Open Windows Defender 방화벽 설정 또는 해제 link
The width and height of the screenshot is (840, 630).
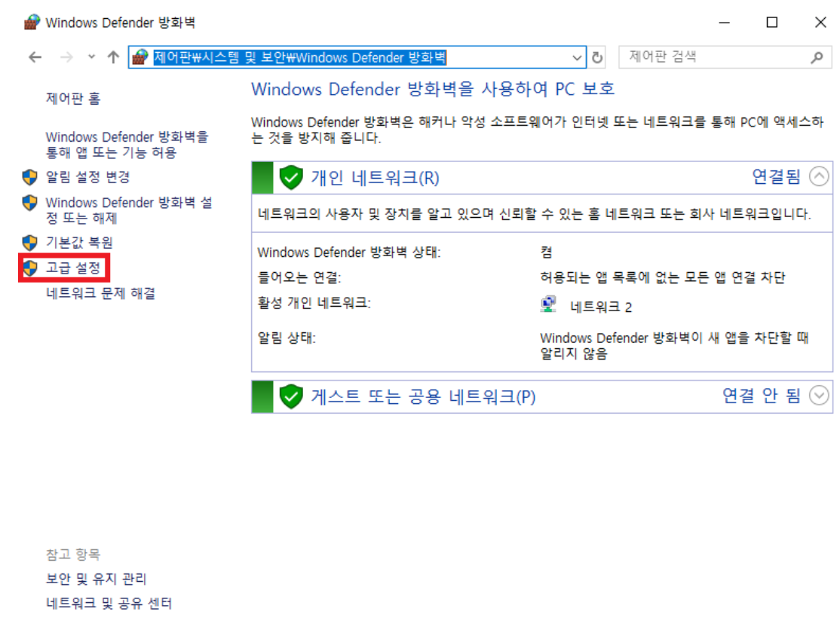pyautogui.click(x=129, y=210)
